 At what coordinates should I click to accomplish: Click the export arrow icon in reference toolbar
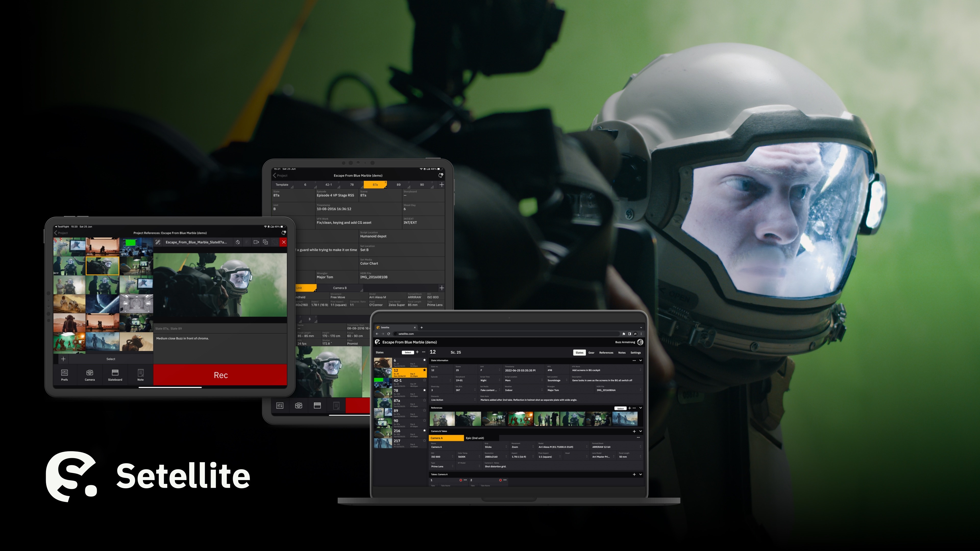(256, 242)
